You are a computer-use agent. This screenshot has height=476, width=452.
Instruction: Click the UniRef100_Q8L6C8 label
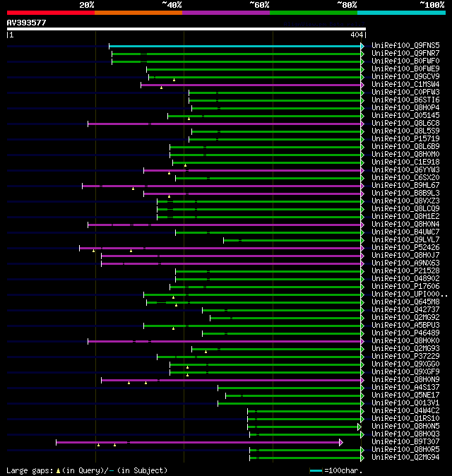(405, 124)
